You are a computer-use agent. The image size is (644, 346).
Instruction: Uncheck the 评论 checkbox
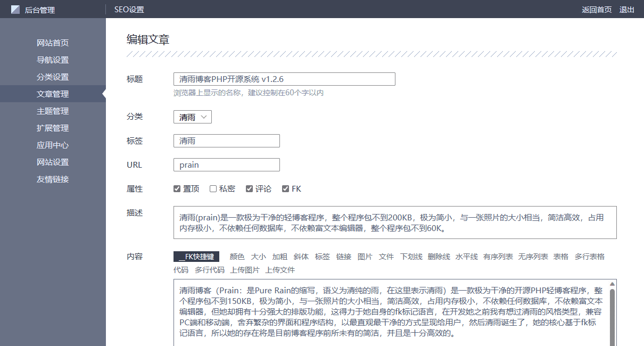(249, 189)
